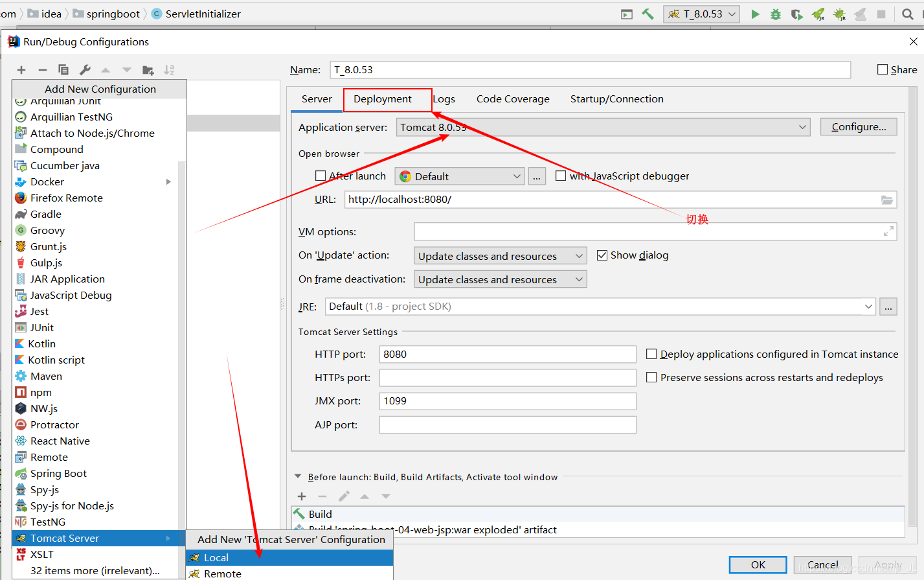924x580 pixels.
Task: Toggle the Share checkbox
Action: click(883, 69)
